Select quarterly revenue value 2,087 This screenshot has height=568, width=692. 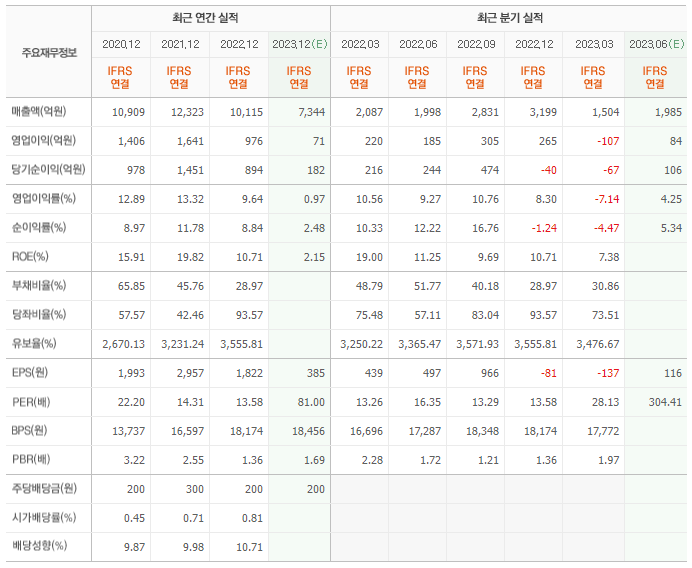click(x=369, y=112)
